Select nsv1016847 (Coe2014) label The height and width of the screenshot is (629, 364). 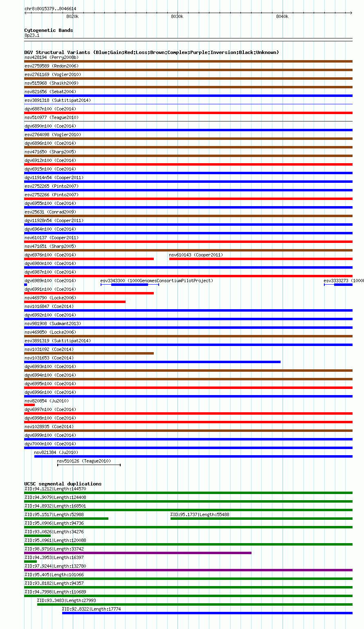tap(49, 306)
